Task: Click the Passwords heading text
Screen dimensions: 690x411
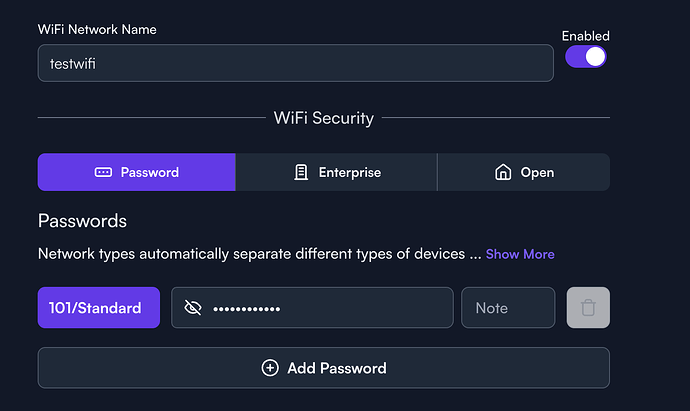Action: (82, 221)
